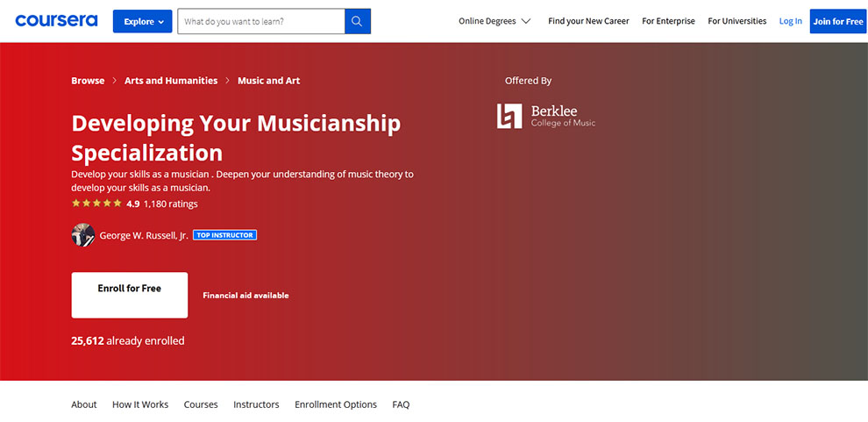
Task: Focus the 'What do you want to learn?' search field
Action: click(260, 21)
